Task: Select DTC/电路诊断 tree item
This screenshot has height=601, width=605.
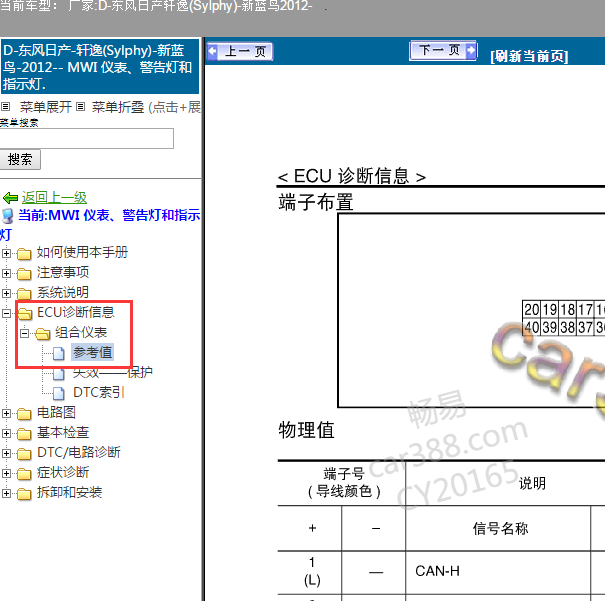Action: 79,452
